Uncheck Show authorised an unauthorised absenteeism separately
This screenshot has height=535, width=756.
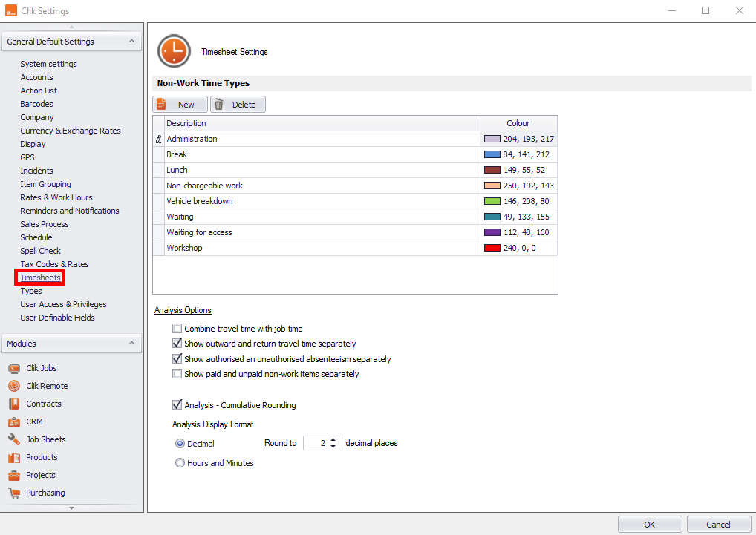176,358
